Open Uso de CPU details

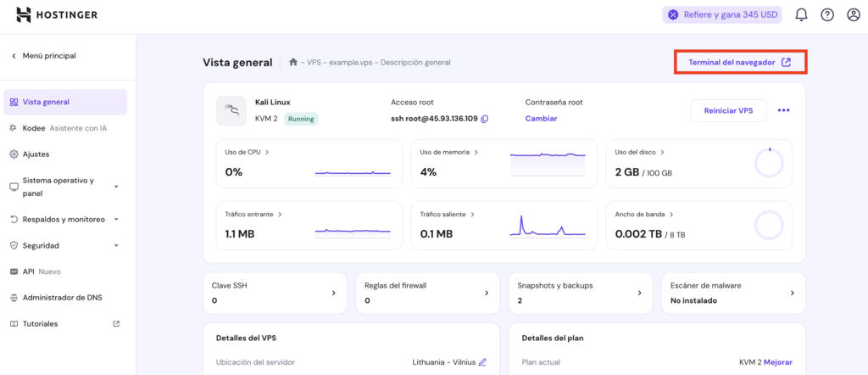click(247, 153)
